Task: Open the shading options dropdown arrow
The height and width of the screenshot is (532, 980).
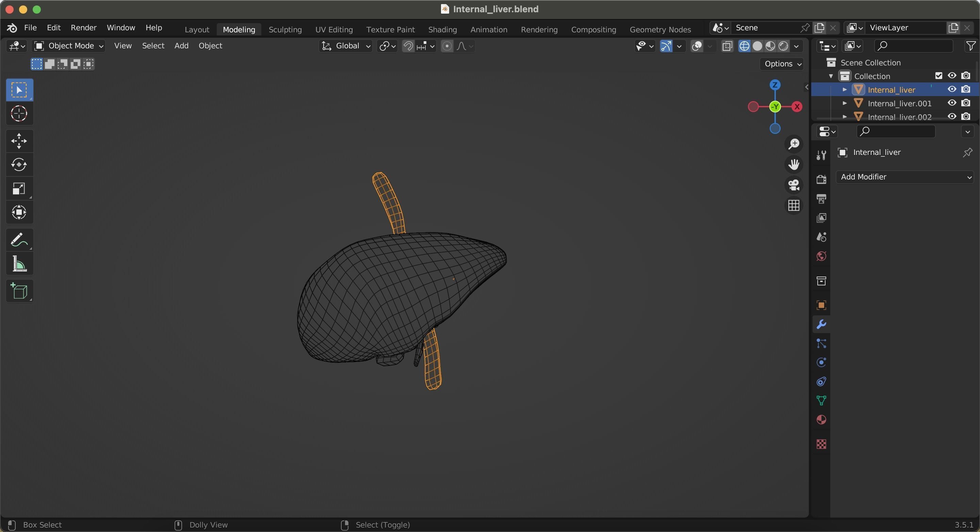Action: coord(796,46)
